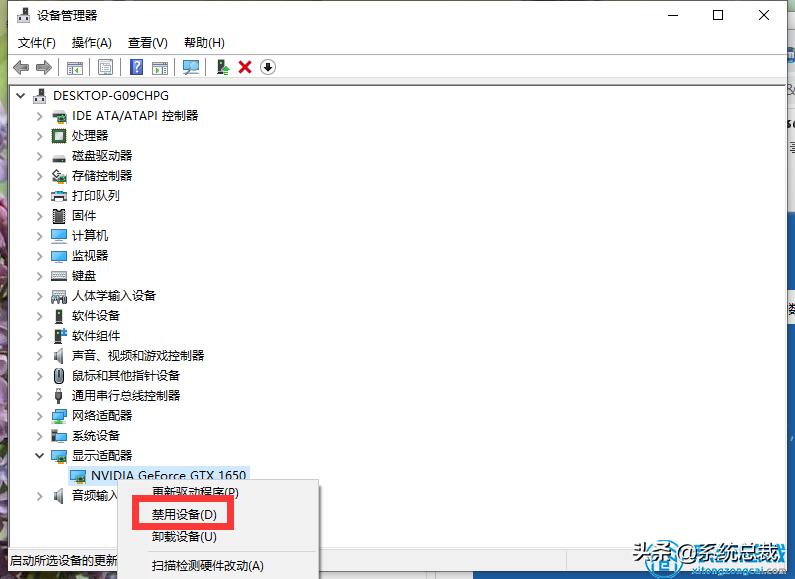Screen dimensions: 795x579
Task: Click the network adapters icon
Action: tap(59, 416)
